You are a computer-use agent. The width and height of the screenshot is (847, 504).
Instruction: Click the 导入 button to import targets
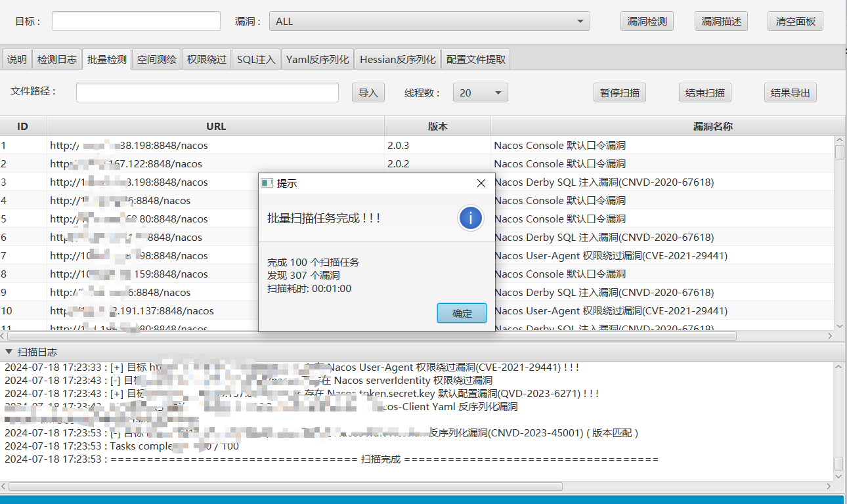click(x=368, y=92)
